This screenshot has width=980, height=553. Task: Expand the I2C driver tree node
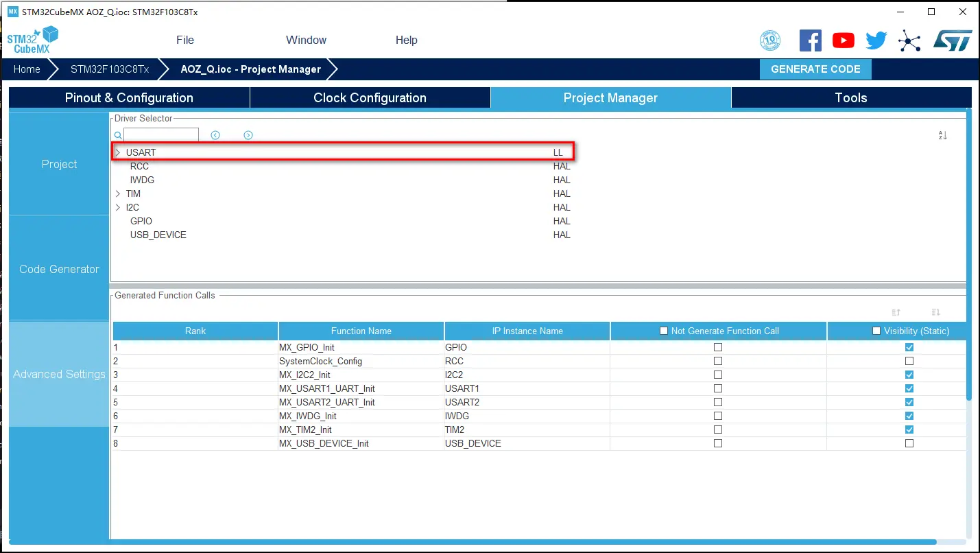[x=118, y=207]
